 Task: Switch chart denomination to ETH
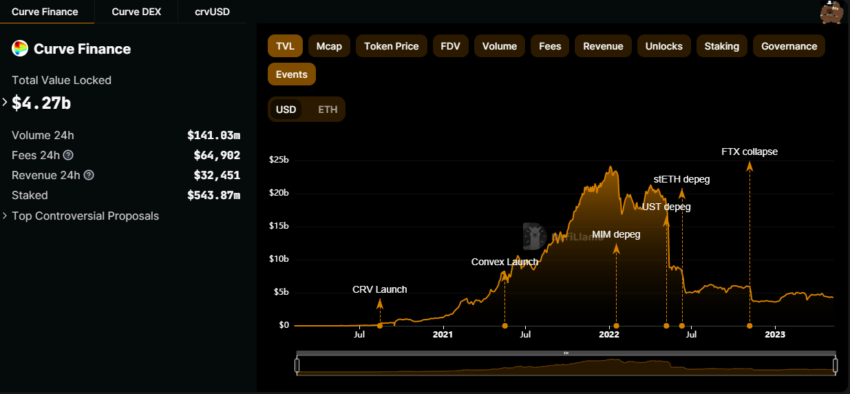pyautogui.click(x=327, y=109)
